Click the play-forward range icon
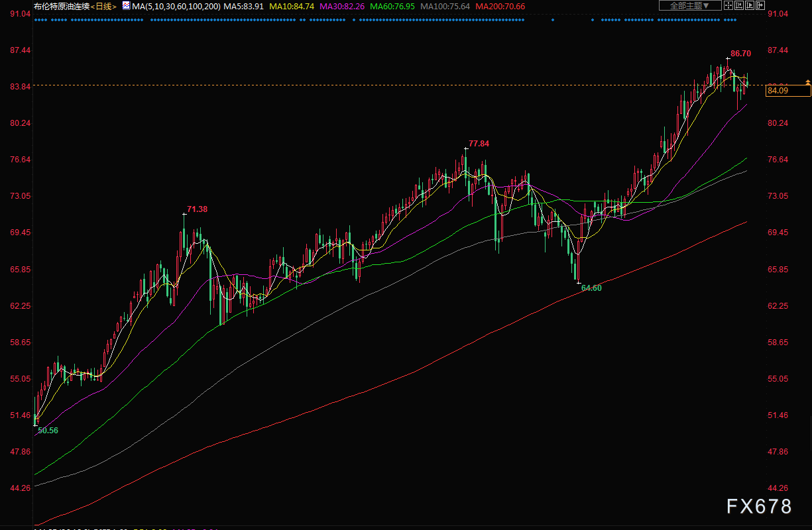 click(x=750, y=5)
